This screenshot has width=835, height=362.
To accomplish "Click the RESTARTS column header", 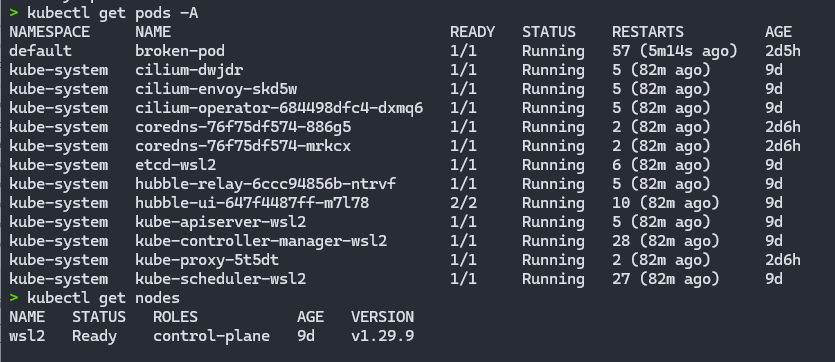I will coord(648,32).
